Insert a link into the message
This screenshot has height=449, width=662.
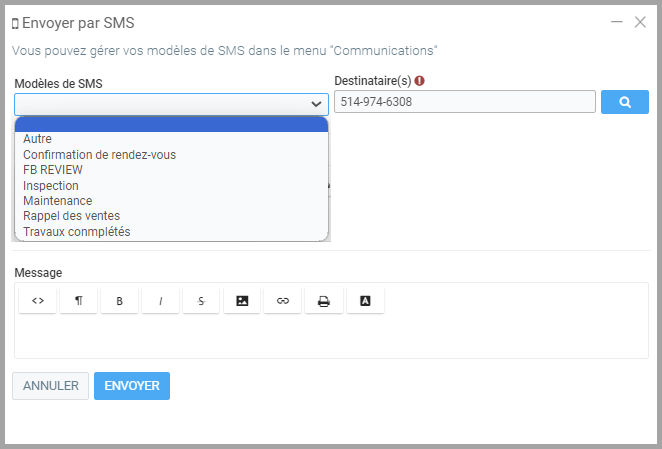point(283,300)
